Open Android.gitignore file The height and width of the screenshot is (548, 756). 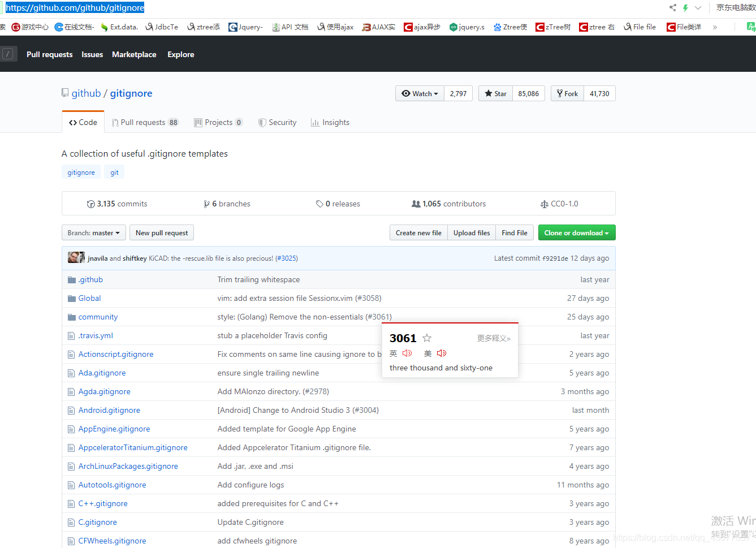pos(109,410)
